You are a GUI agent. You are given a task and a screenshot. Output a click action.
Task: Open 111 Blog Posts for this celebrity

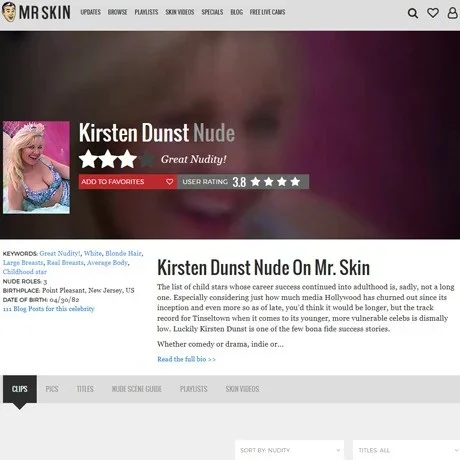[x=49, y=309]
